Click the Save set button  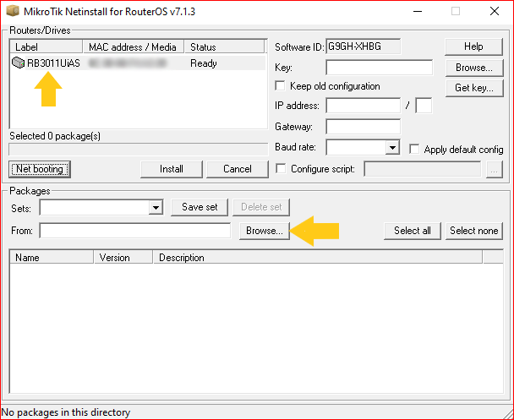tap(200, 207)
